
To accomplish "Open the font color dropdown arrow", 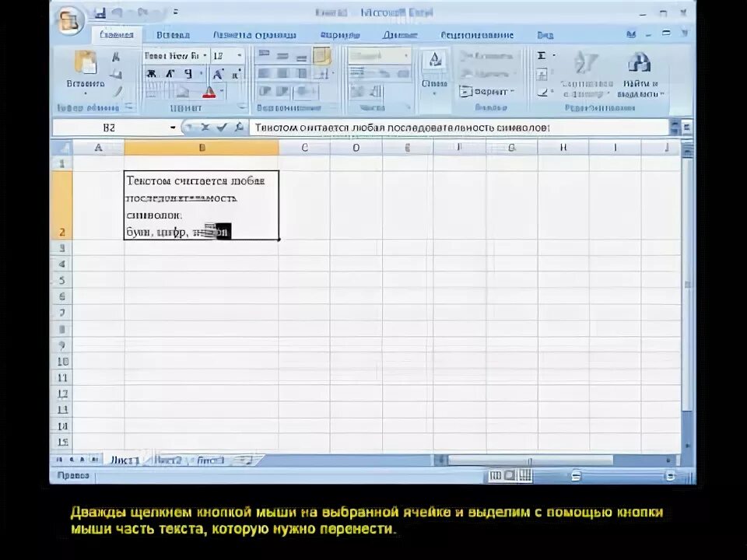I will (x=223, y=92).
